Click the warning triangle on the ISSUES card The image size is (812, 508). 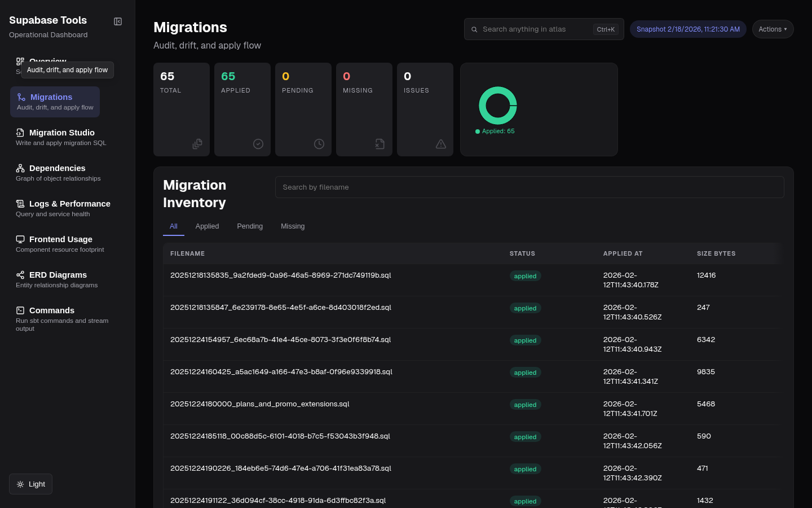(x=441, y=144)
